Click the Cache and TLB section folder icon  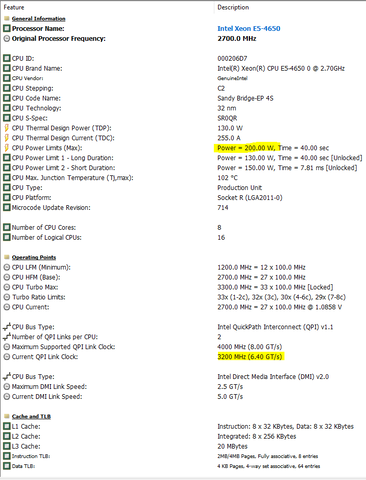click(7, 416)
